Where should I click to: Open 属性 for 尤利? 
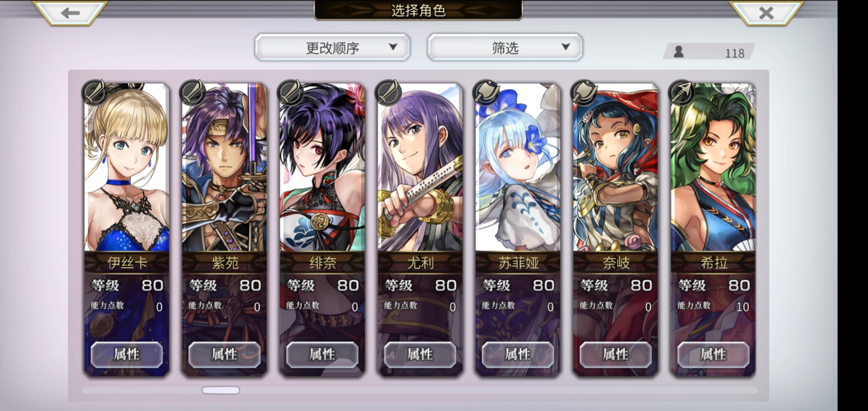(x=420, y=355)
